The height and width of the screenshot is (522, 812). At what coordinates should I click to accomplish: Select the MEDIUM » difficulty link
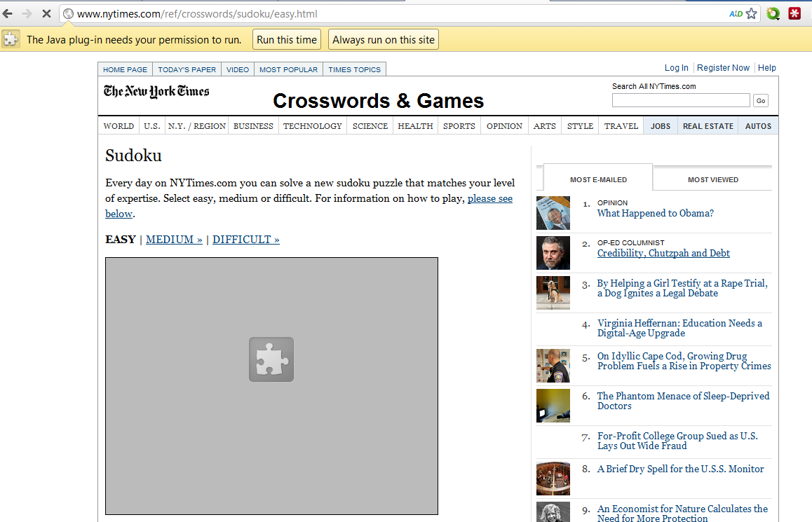pos(174,240)
